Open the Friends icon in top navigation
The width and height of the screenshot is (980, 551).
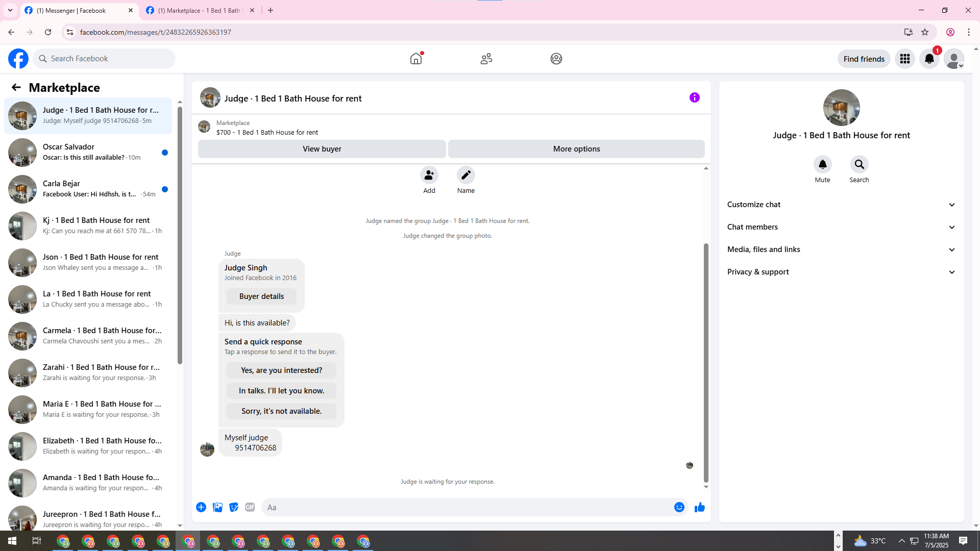pos(486,59)
